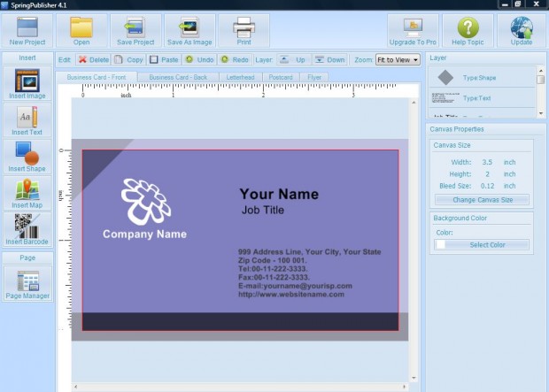
Task: Select the Insert Text tool
Action: (27, 119)
